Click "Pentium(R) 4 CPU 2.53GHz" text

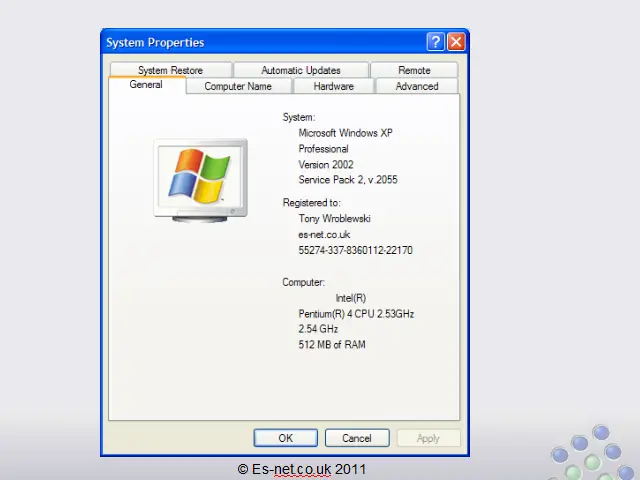[x=356, y=313]
